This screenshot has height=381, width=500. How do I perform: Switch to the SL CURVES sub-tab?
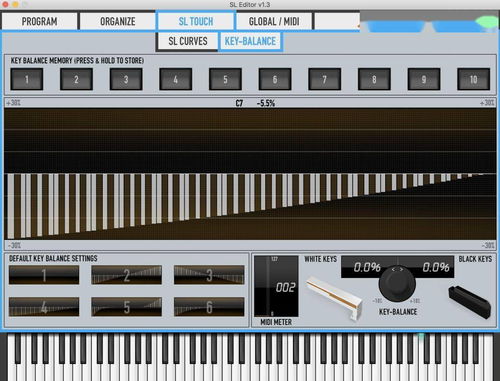188,41
